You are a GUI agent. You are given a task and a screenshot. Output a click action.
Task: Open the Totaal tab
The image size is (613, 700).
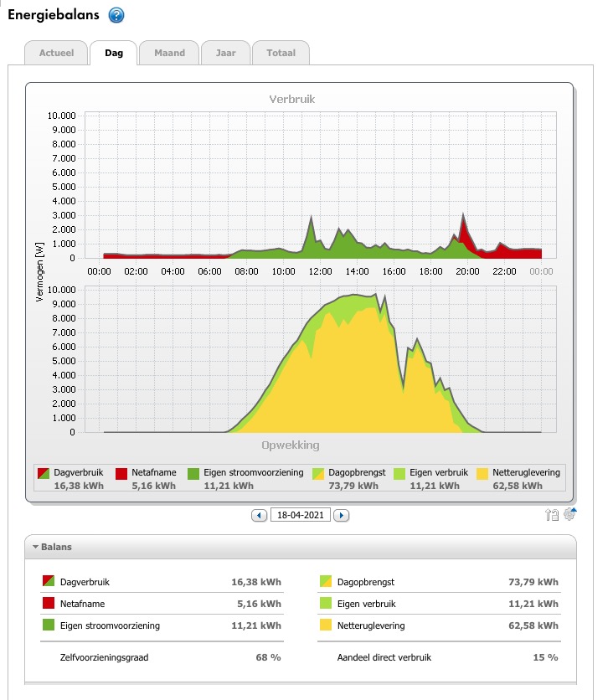(x=281, y=53)
